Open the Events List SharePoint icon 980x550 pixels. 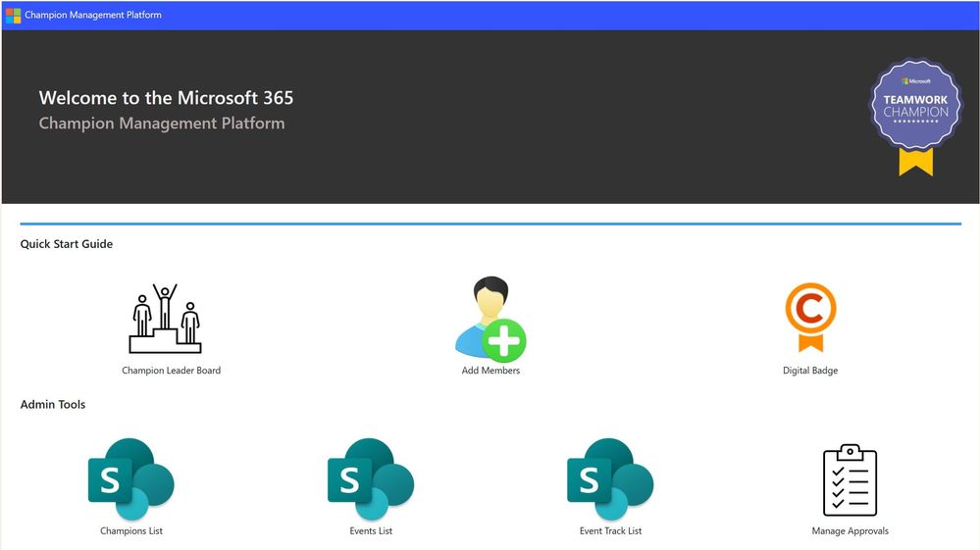[x=371, y=479]
